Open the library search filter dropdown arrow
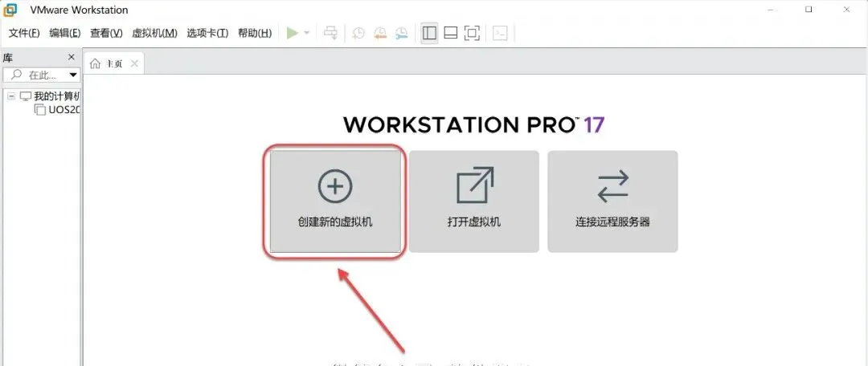Viewport: 868px width, 366px height. click(x=73, y=75)
